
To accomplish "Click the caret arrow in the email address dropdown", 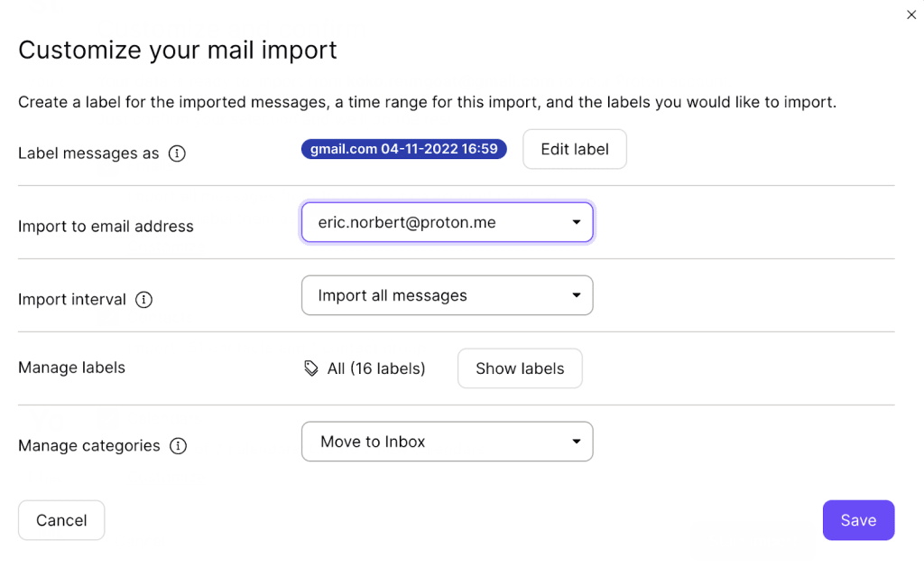I will click(577, 223).
